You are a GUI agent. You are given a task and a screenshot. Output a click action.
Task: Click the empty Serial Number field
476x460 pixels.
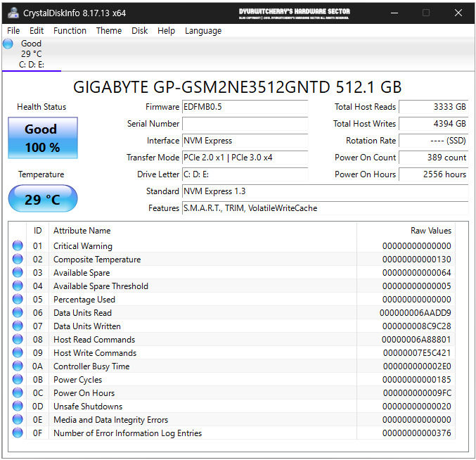tap(245, 124)
